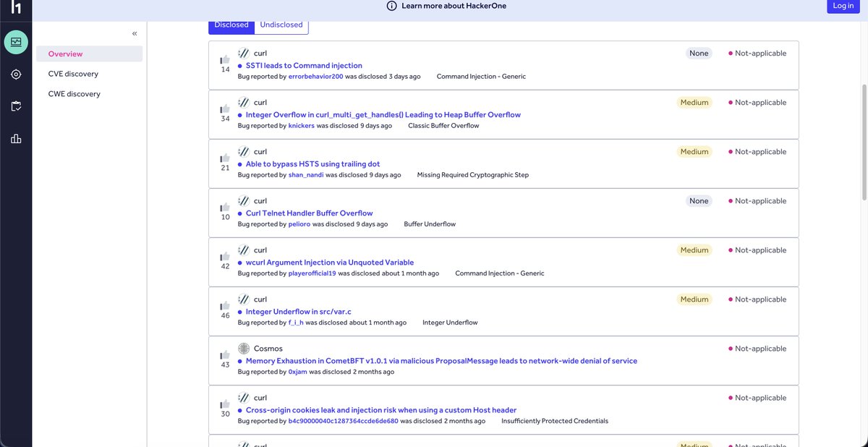Click Insufficiently Protected Credentials label
Viewport: 868px width, 447px height.
pos(555,421)
